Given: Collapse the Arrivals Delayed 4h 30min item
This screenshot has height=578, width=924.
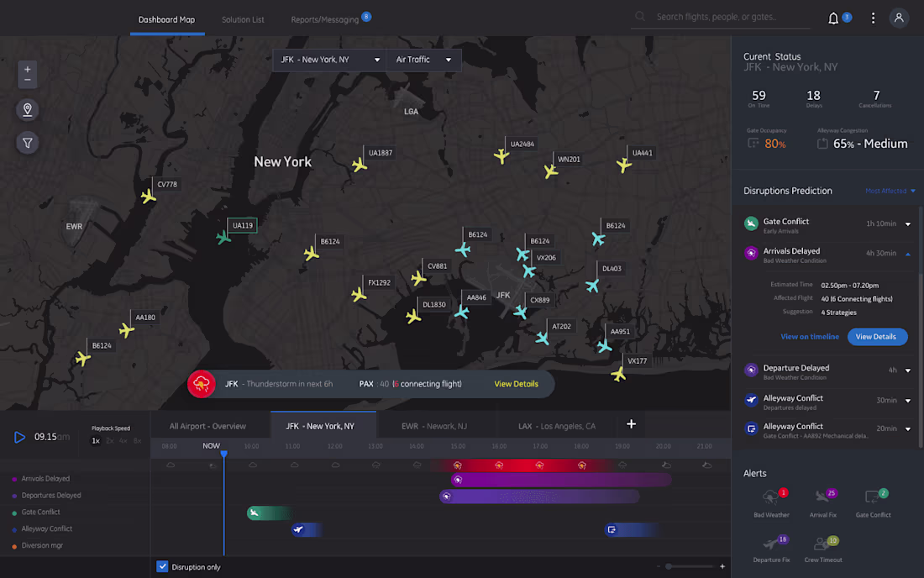Looking at the screenshot, I should (907, 254).
